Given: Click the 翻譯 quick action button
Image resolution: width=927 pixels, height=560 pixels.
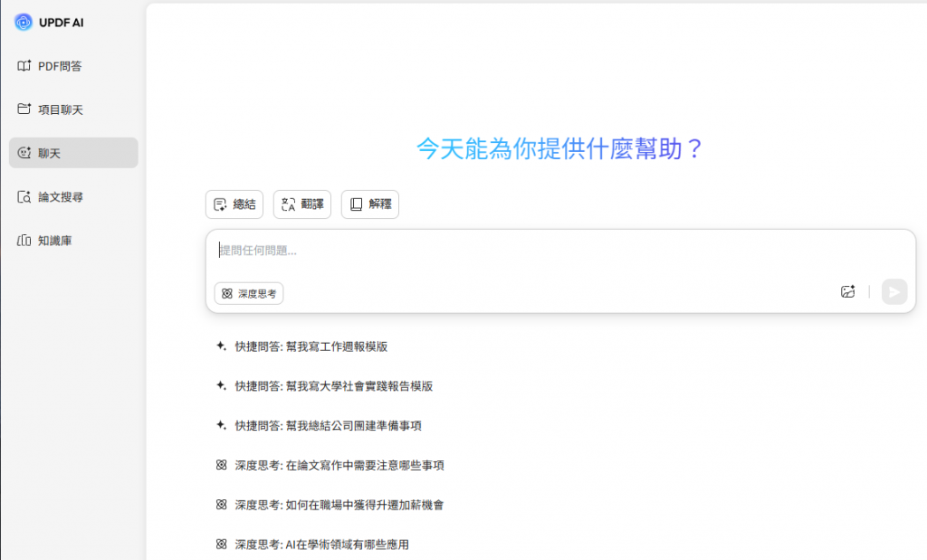Looking at the screenshot, I should (x=302, y=204).
